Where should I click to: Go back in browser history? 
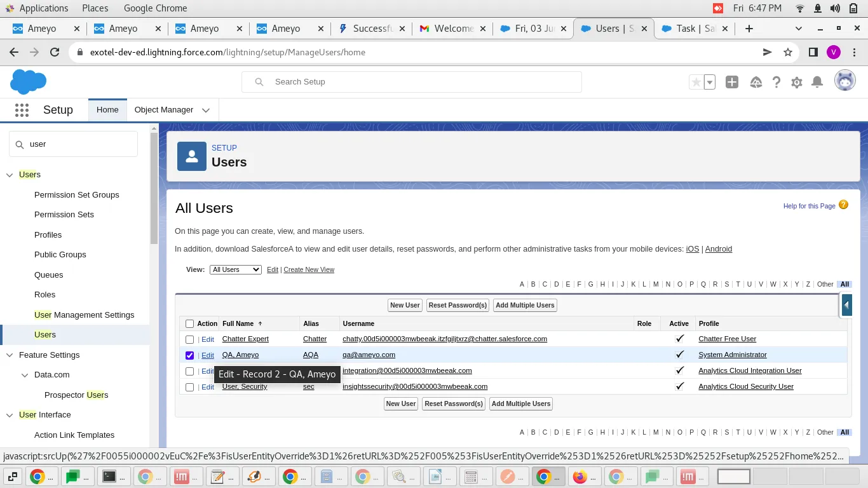pyautogui.click(x=14, y=52)
